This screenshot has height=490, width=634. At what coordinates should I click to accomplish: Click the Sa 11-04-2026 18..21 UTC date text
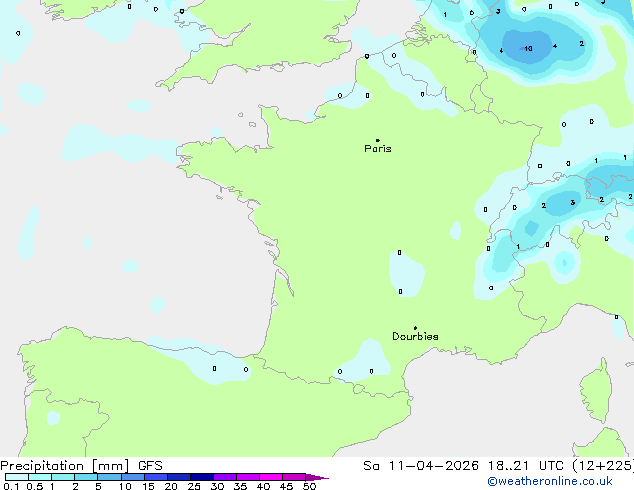click(x=463, y=466)
